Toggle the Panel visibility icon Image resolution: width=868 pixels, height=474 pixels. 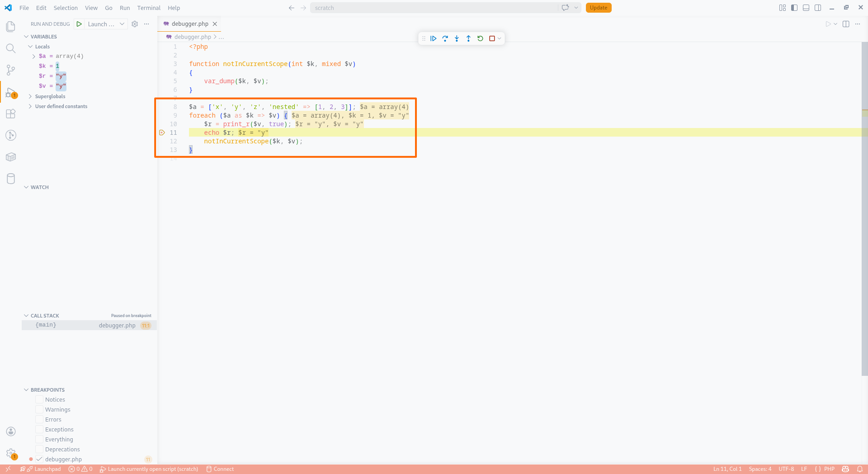(x=806, y=8)
